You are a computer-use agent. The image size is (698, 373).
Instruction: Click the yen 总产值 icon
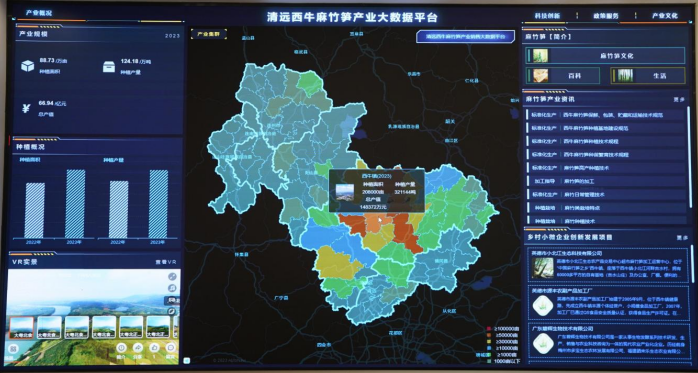coord(26,109)
